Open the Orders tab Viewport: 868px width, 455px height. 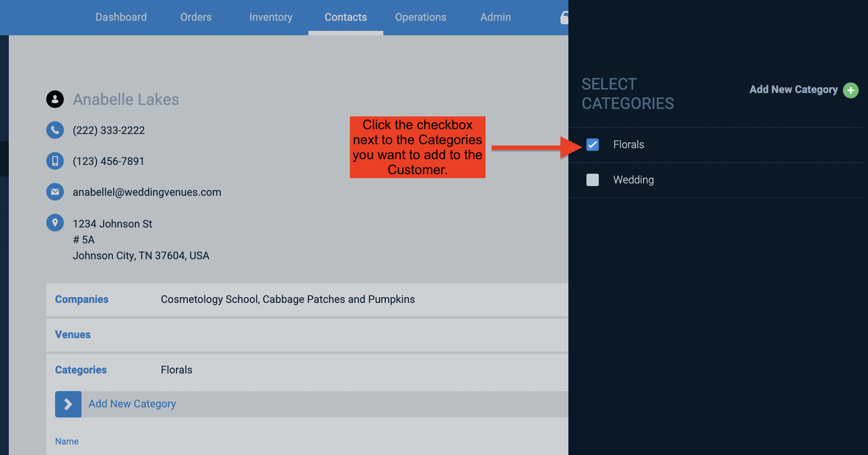[196, 17]
